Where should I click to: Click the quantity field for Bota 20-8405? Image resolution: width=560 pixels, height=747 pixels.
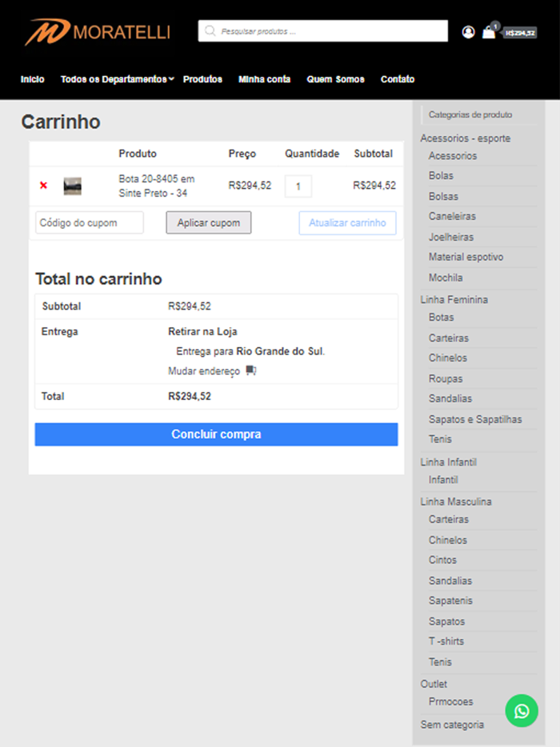pyautogui.click(x=298, y=186)
